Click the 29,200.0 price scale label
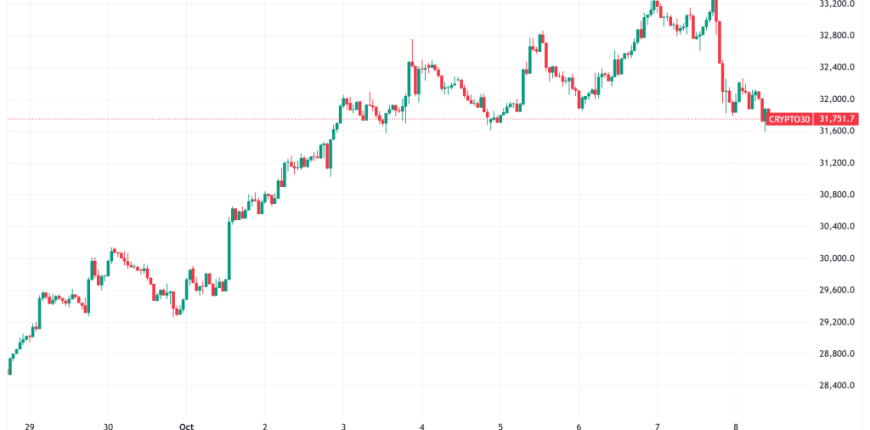Screen dimensions: 870x430 [x=837, y=322]
